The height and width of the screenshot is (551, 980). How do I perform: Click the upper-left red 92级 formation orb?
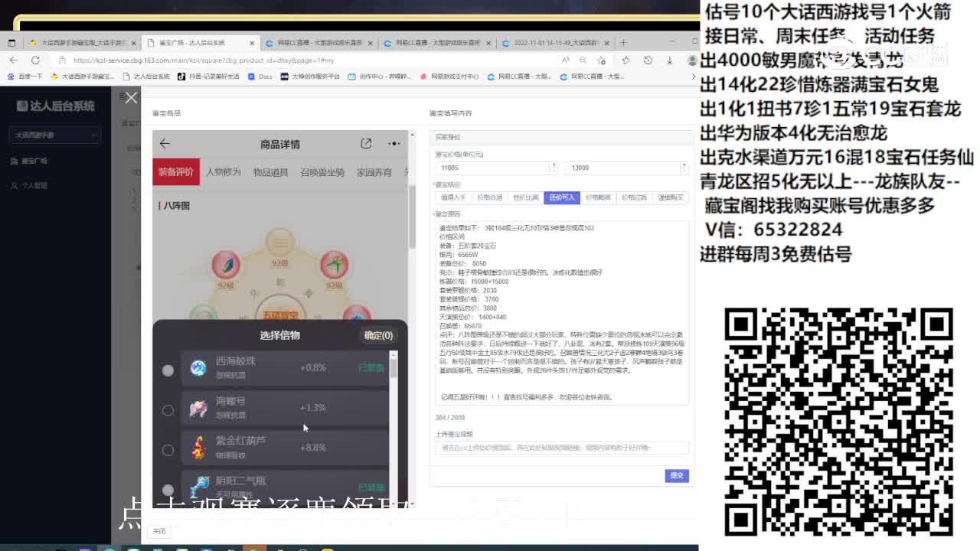226,264
